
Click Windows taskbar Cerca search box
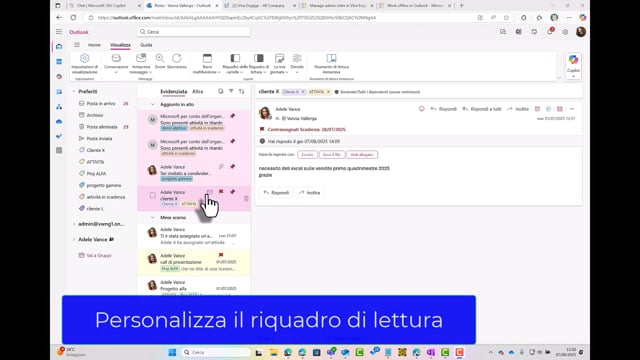point(216,352)
